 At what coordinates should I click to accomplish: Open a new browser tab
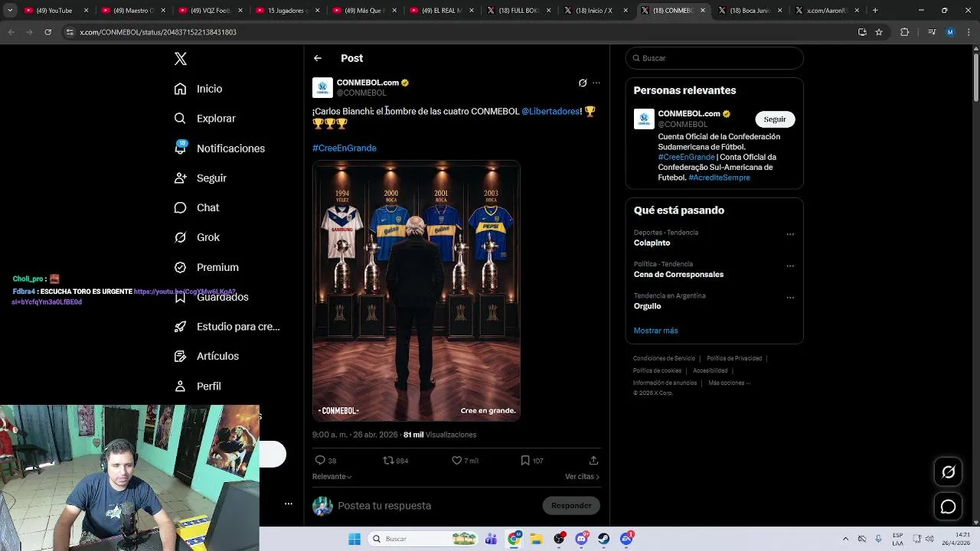point(875,11)
